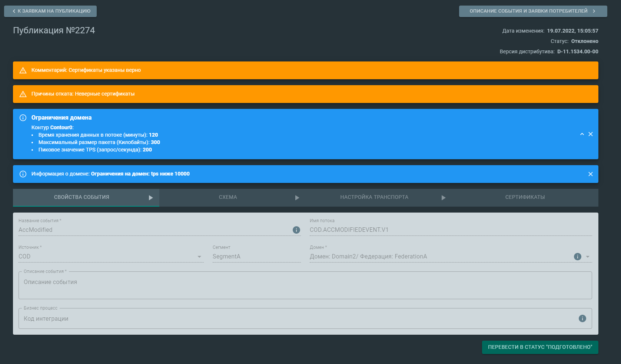621x364 pixels.
Task: Dismiss the domain information banner
Action: tap(591, 174)
